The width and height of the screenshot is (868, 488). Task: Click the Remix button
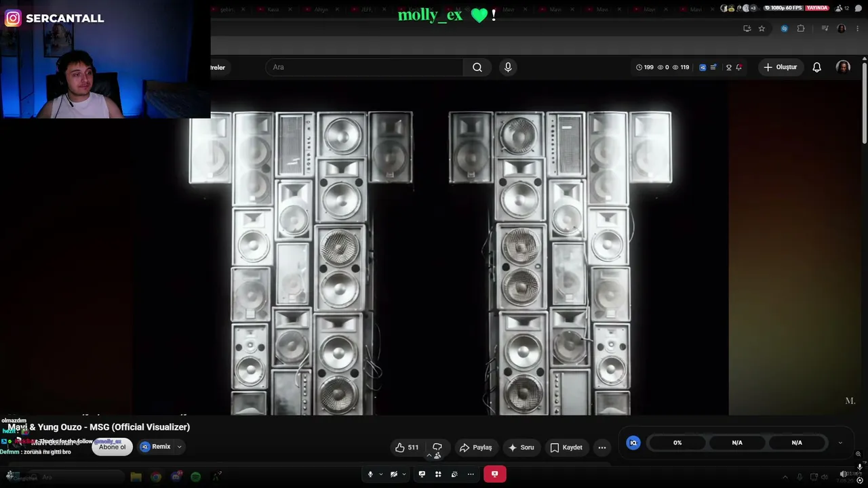155,447
